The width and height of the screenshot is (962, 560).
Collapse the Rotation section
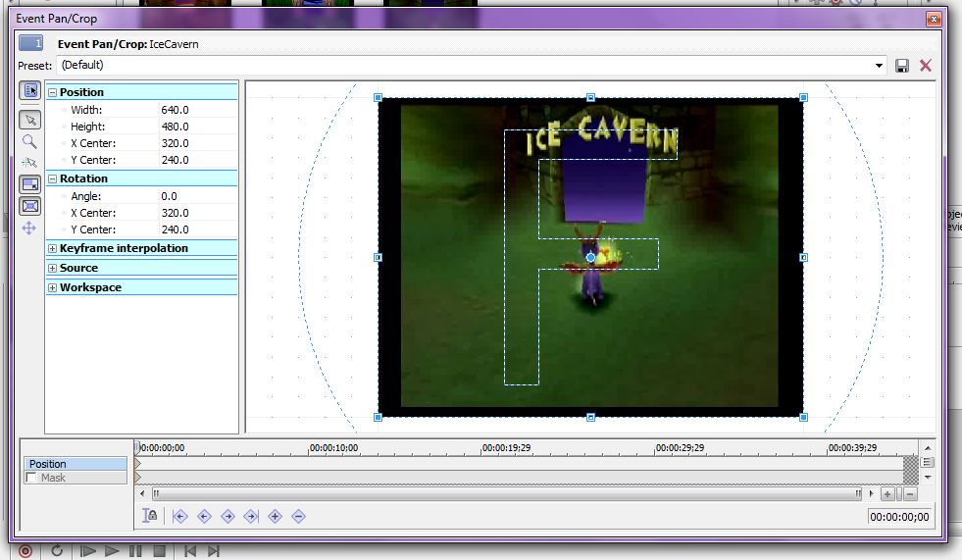53,179
